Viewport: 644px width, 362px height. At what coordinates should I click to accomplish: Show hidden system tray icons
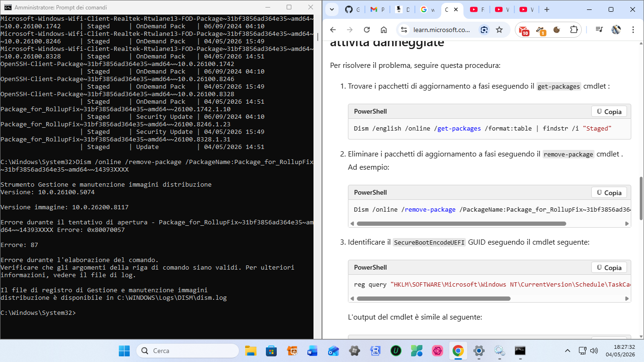pos(568,351)
